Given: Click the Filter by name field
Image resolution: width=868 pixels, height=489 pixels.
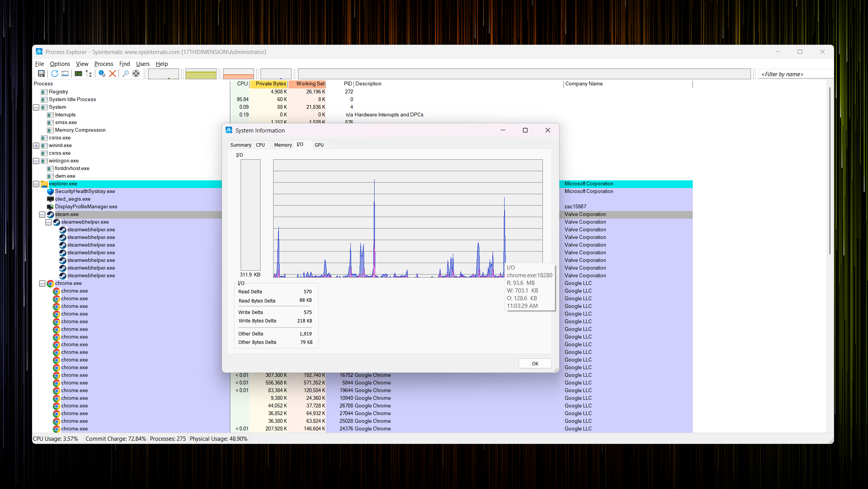Looking at the screenshot, I should click(795, 74).
